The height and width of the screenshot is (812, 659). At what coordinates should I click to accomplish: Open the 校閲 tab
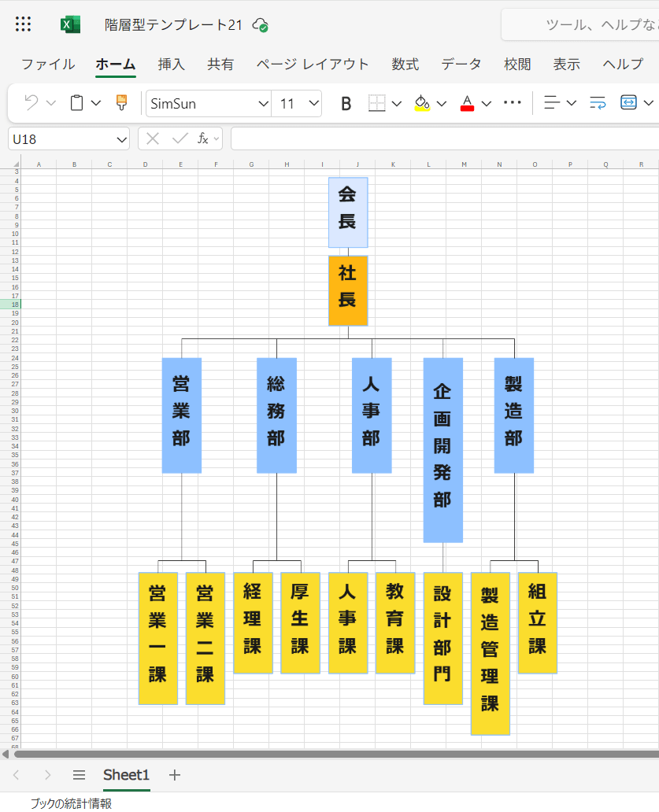[517, 65]
